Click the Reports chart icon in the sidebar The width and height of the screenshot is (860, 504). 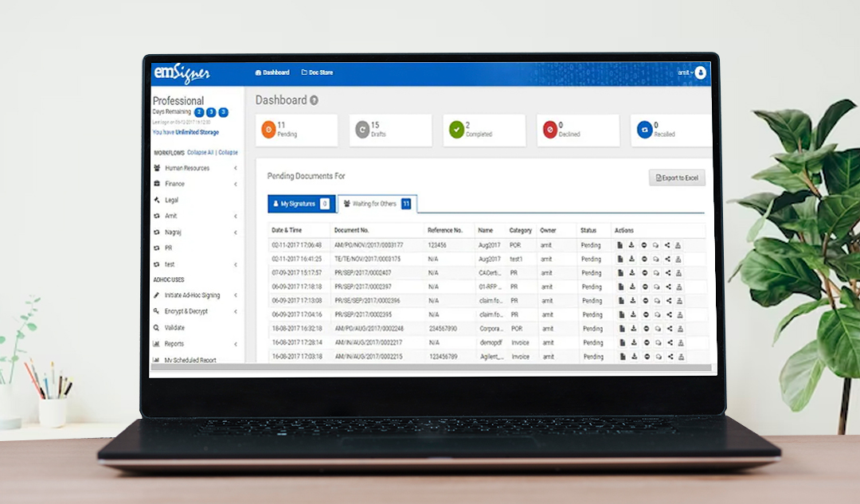[156, 344]
